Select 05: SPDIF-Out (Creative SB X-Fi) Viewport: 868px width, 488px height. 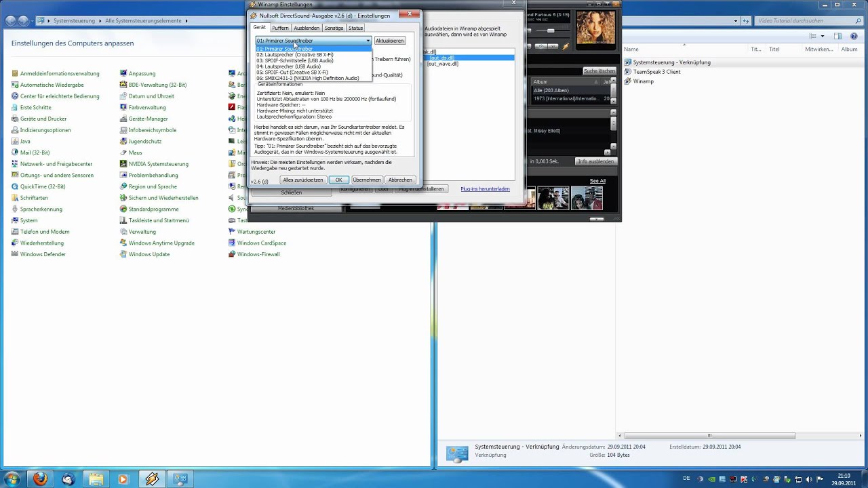pyautogui.click(x=313, y=72)
